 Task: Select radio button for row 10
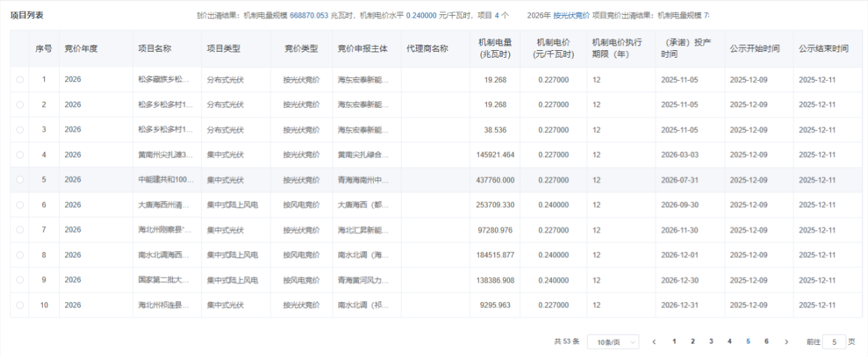pos(20,305)
